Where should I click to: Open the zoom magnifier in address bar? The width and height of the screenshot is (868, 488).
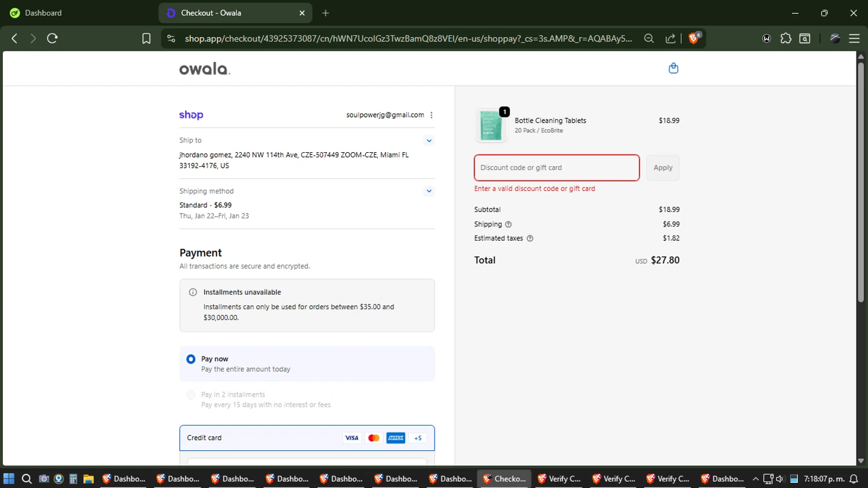[649, 38]
